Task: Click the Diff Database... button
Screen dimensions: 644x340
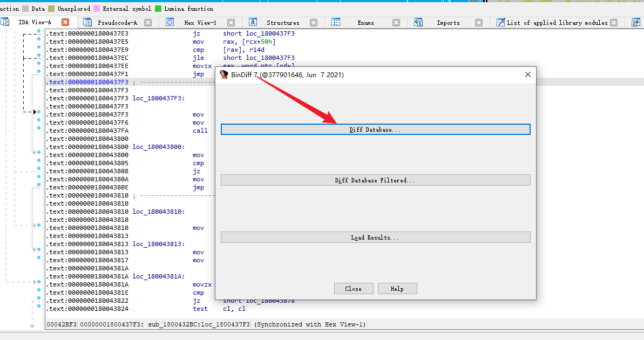Action: coord(375,130)
